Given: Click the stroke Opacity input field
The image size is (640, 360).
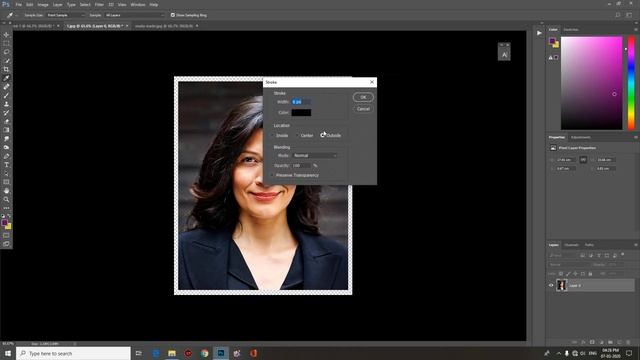Looking at the screenshot, I should click(x=301, y=166).
